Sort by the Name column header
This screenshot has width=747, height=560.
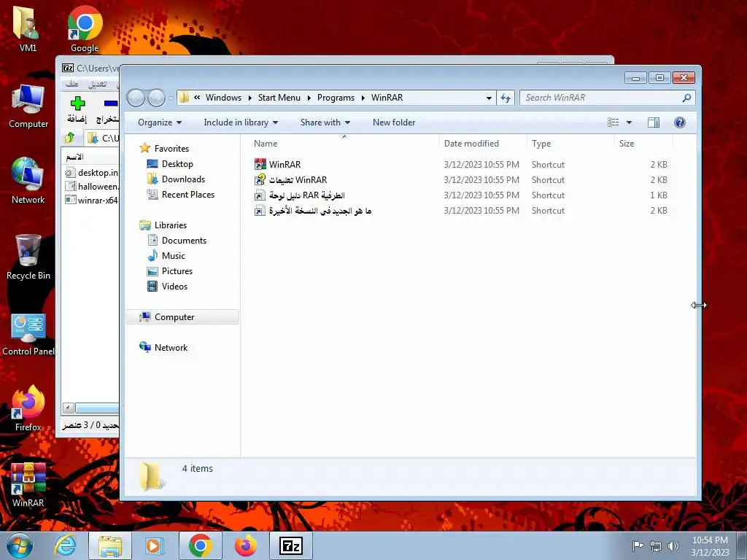(x=266, y=144)
